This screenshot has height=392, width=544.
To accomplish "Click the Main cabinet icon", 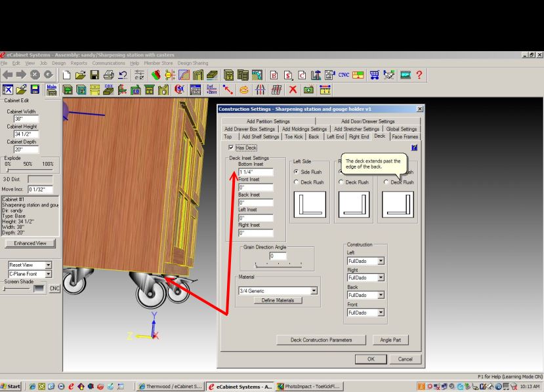I will pyautogui.click(x=52, y=90).
